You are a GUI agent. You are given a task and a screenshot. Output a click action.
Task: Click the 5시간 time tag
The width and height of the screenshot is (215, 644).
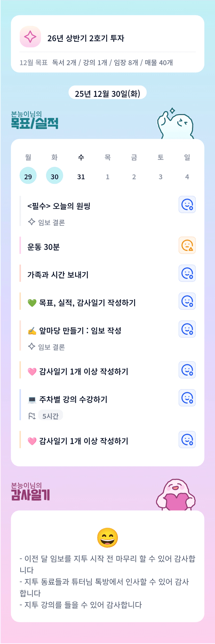coord(50,416)
